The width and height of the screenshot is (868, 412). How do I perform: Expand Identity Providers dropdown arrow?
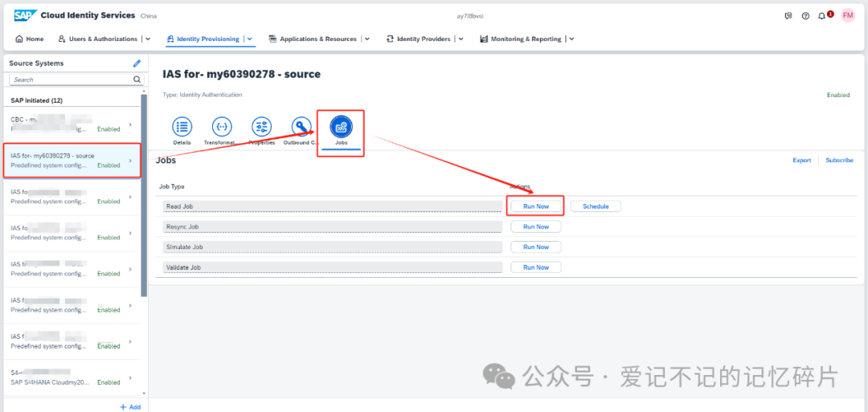(x=461, y=39)
